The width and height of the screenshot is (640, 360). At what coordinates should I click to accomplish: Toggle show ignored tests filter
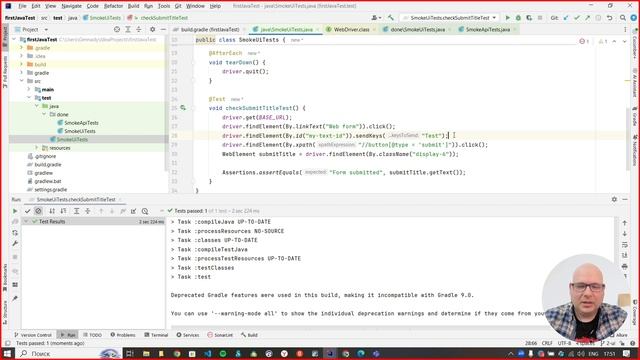pos(38,211)
